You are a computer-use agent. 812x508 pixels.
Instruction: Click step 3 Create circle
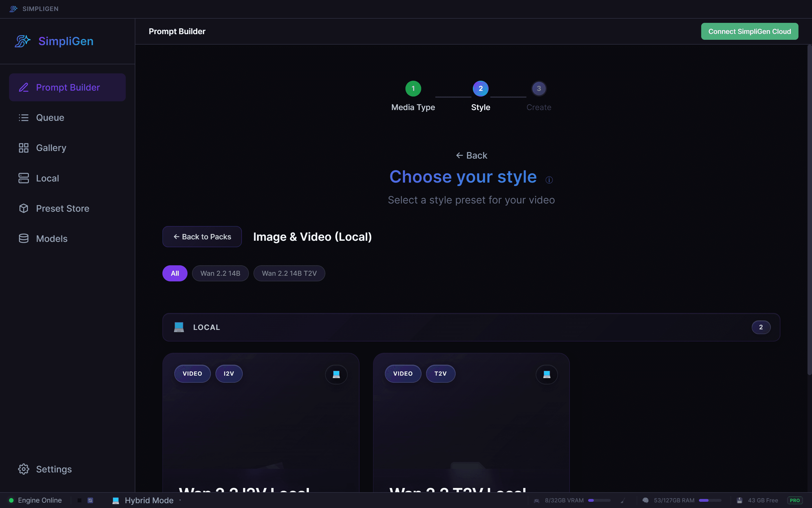[539, 89]
